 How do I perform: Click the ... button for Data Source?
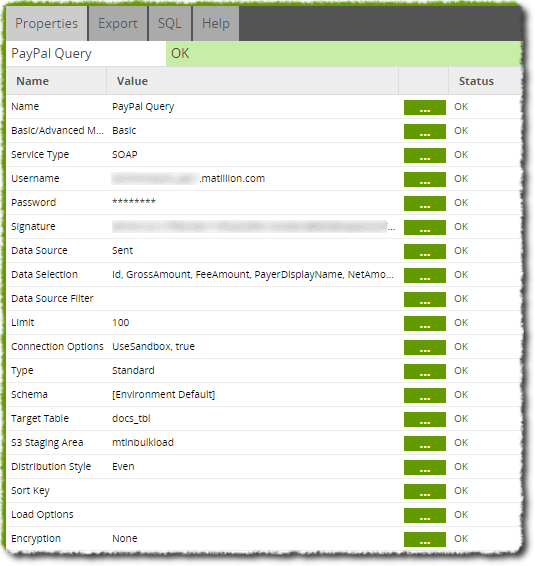[x=425, y=252]
